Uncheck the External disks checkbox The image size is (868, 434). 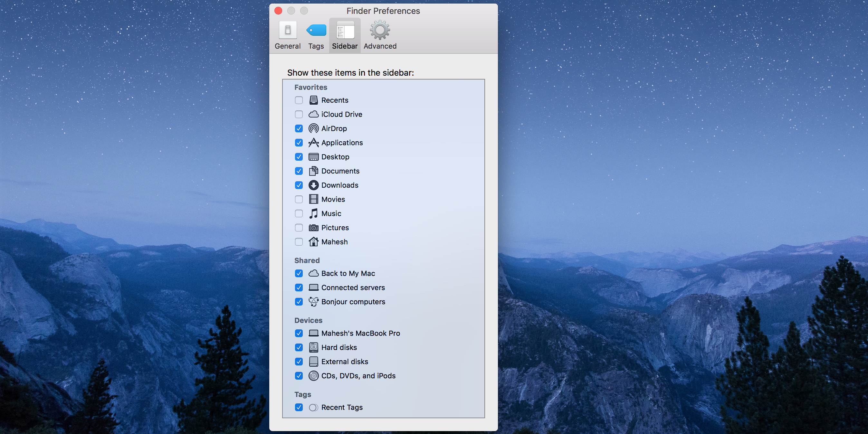pos(299,362)
